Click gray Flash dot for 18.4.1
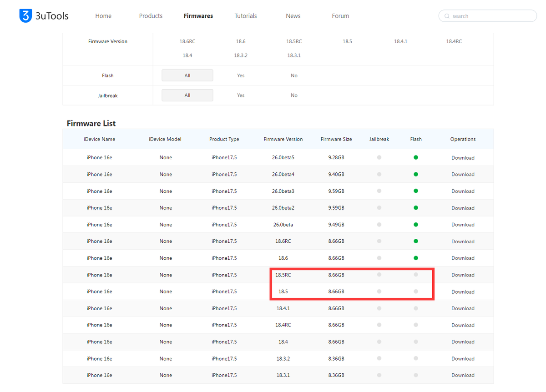The width and height of the screenshot is (546, 392). coord(416,308)
